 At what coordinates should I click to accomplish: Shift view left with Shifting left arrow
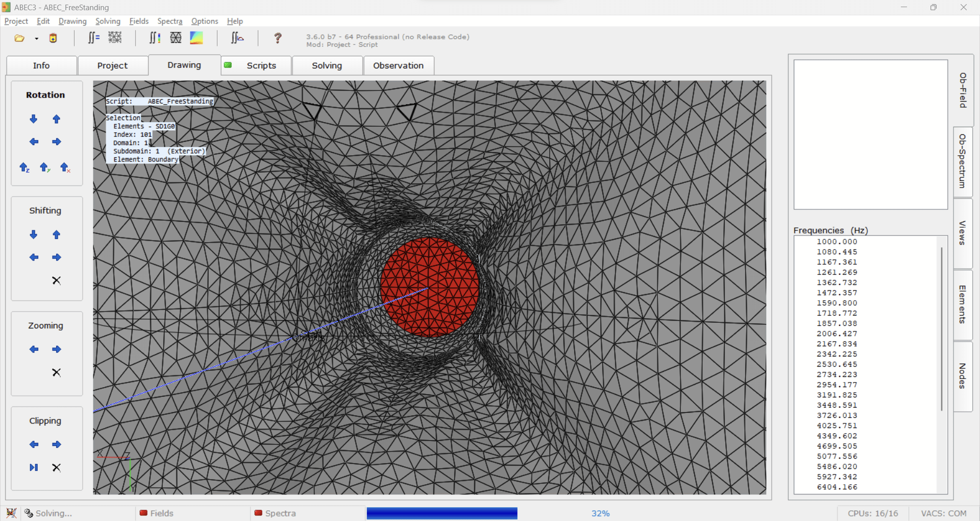[x=34, y=257]
